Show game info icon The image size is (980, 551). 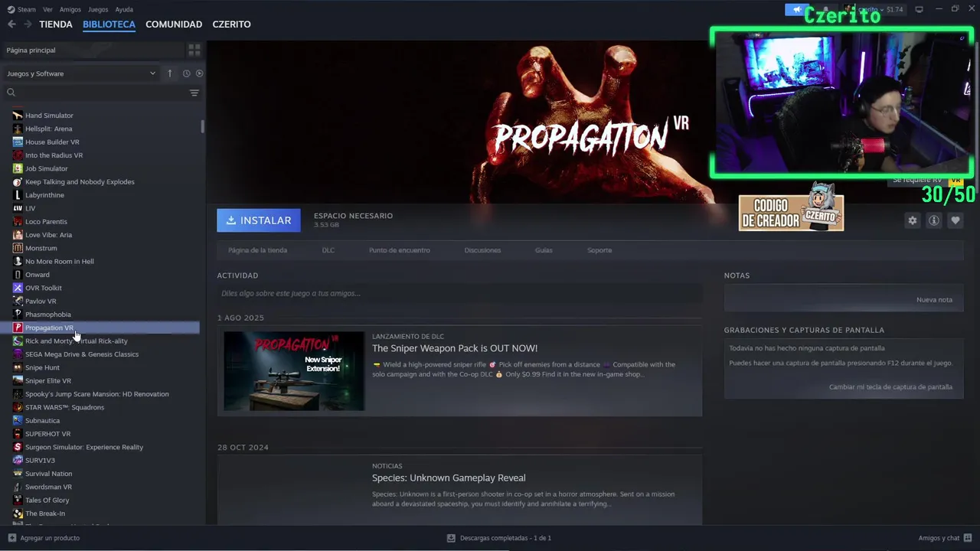pyautogui.click(x=933, y=220)
